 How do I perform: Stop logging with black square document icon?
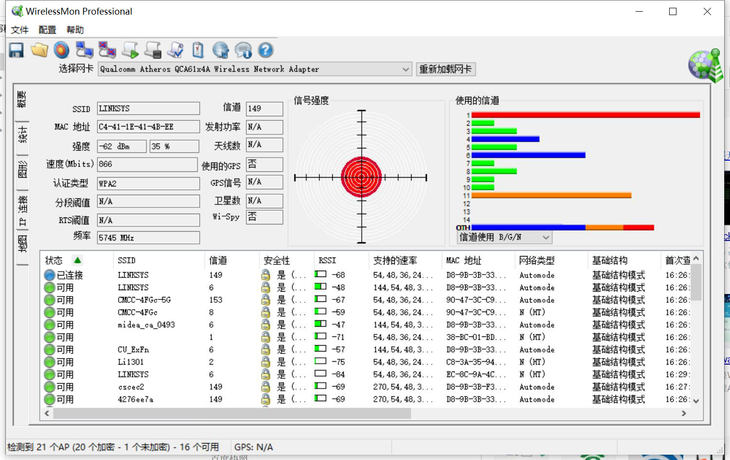[x=153, y=50]
